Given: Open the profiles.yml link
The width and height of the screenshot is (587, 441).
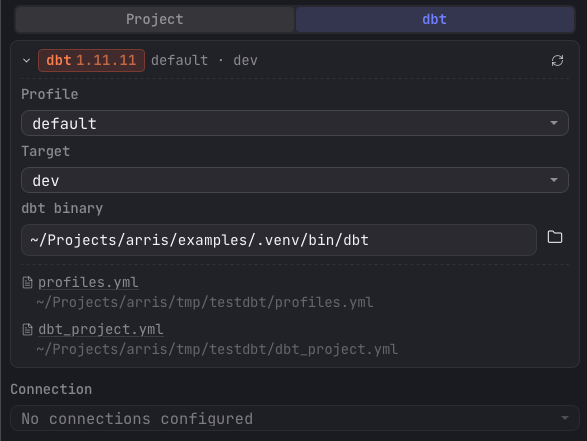Looking at the screenshot, I should [88, 282].
